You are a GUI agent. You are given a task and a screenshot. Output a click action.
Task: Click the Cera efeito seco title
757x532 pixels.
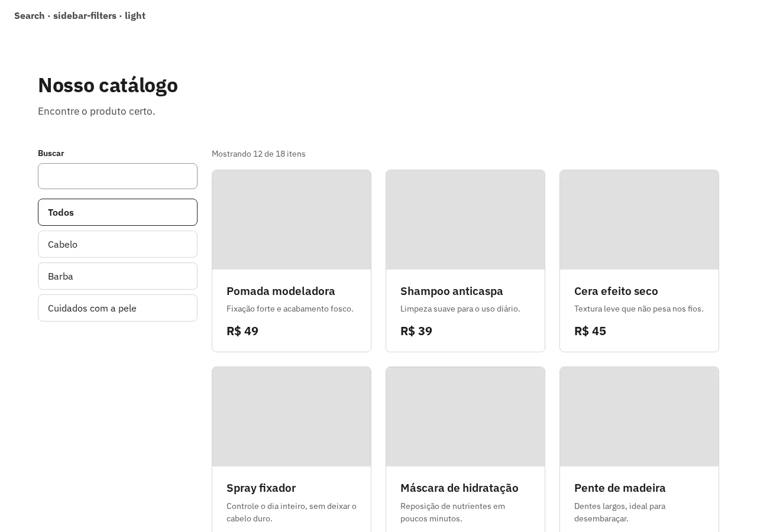pos(616,291)
